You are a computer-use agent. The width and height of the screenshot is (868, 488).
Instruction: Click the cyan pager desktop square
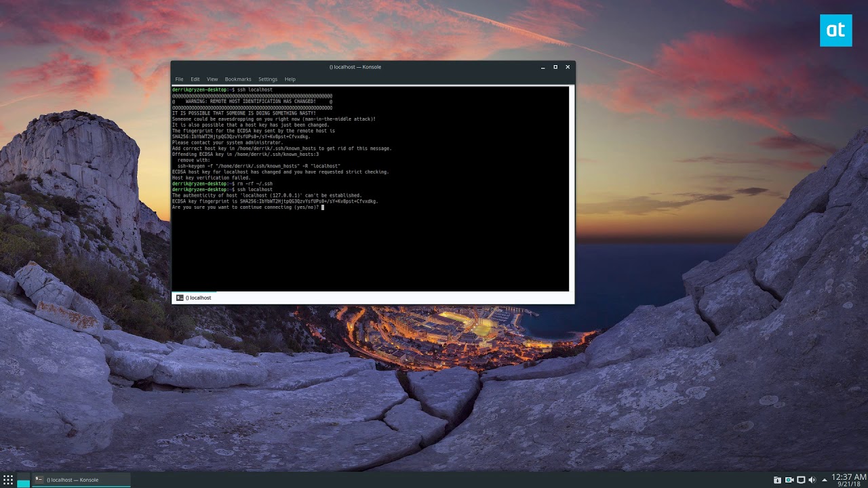(x=24, y=483)
